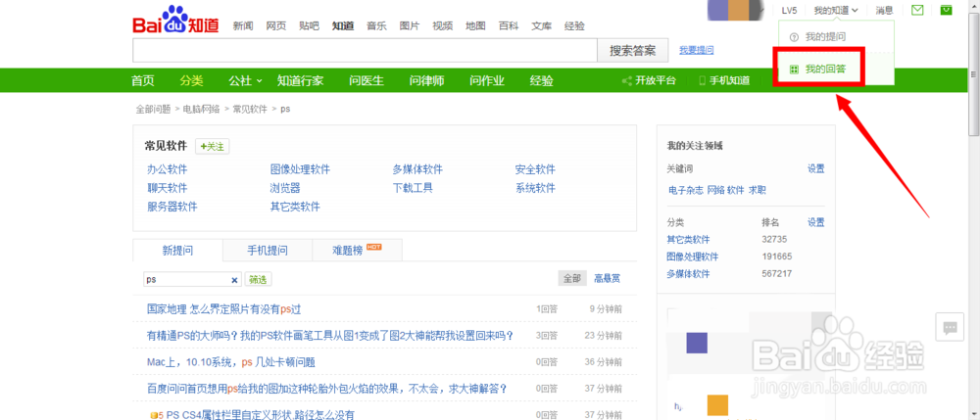Open 音乐 in top Baidu links
This screenshot has width=980, height=420.
click(x=376, y=26)
